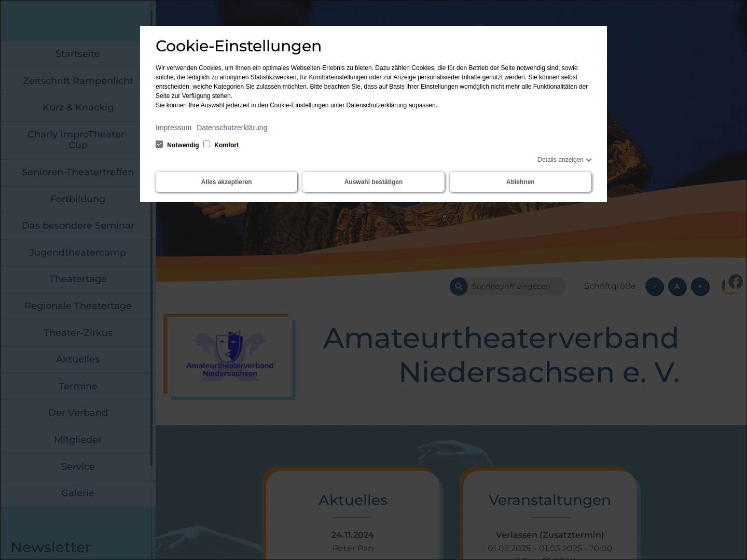The width and height of the screenshot is (747, 560).
Task: Open Startseite in the sidebar menu
Action: pos(78,54)
